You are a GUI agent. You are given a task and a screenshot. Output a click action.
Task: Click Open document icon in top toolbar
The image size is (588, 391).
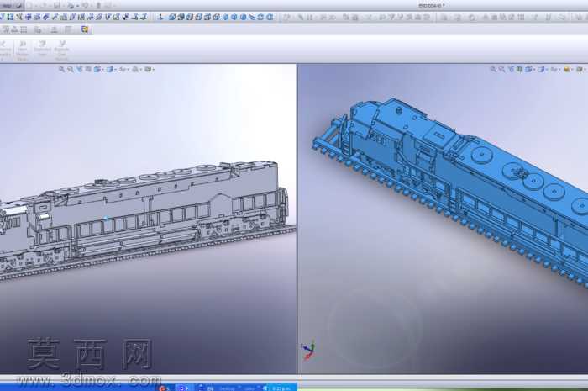(x=42, y=5)
